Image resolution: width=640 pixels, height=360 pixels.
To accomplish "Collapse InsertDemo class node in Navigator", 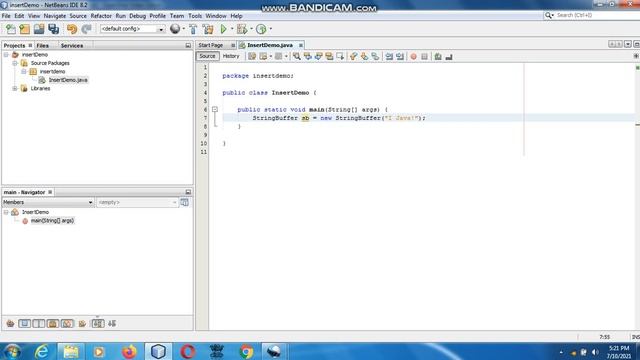I will click(x=6, y=212).
